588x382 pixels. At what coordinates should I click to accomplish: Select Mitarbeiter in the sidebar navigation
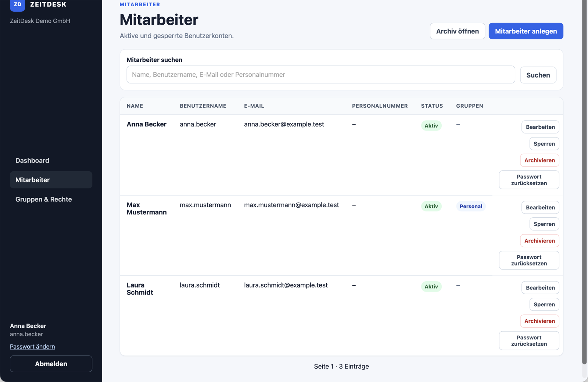pos(51,180)
